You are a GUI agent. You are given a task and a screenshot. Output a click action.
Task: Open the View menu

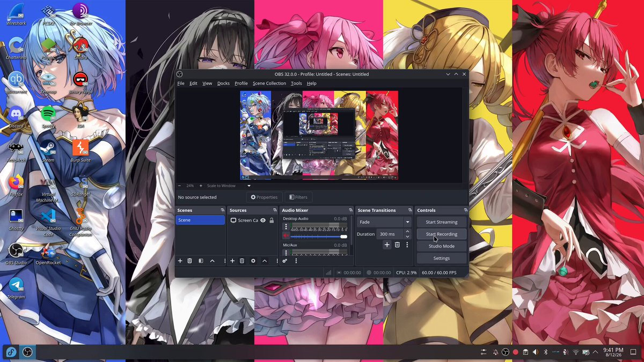tap(207, 83)
